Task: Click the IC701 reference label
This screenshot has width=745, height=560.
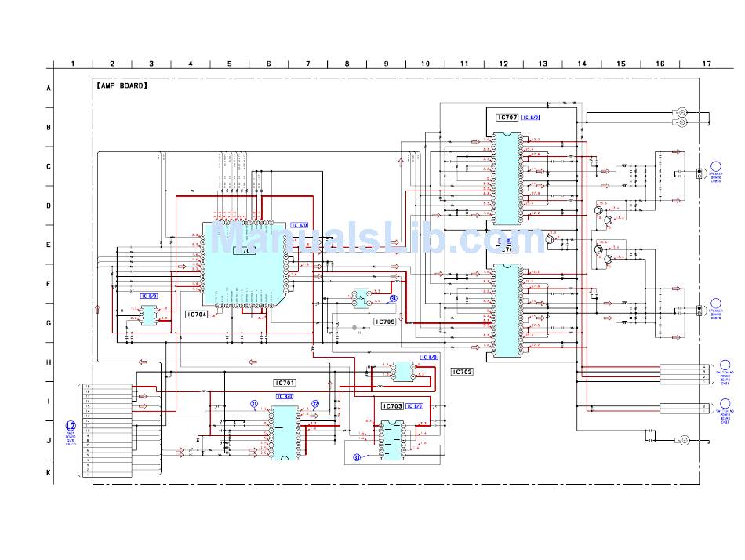Action: [x=285, y=383]
